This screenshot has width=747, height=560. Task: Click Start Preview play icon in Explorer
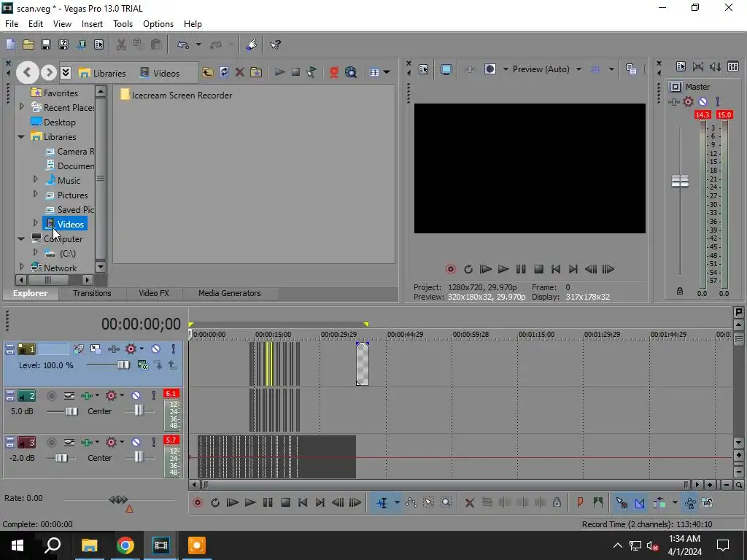pos(279,72)
